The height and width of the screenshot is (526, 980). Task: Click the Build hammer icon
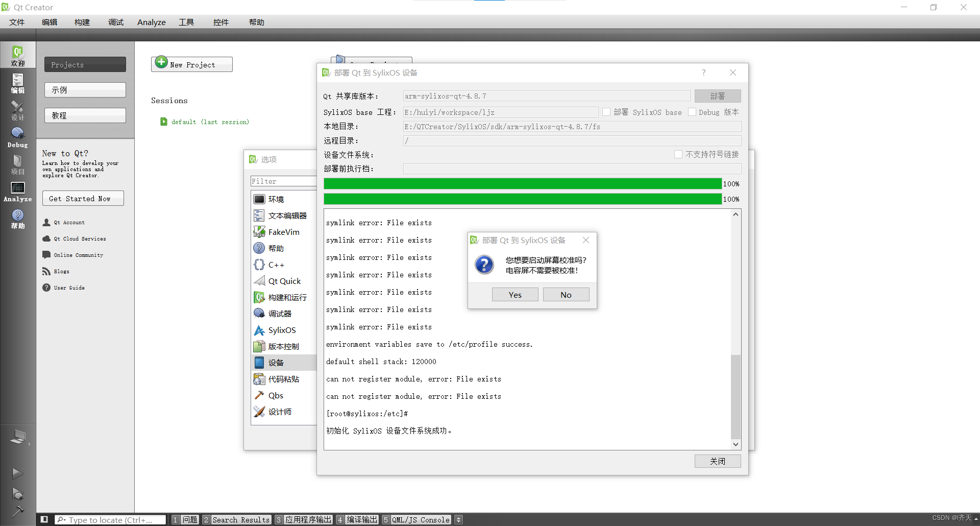[17, 511]
